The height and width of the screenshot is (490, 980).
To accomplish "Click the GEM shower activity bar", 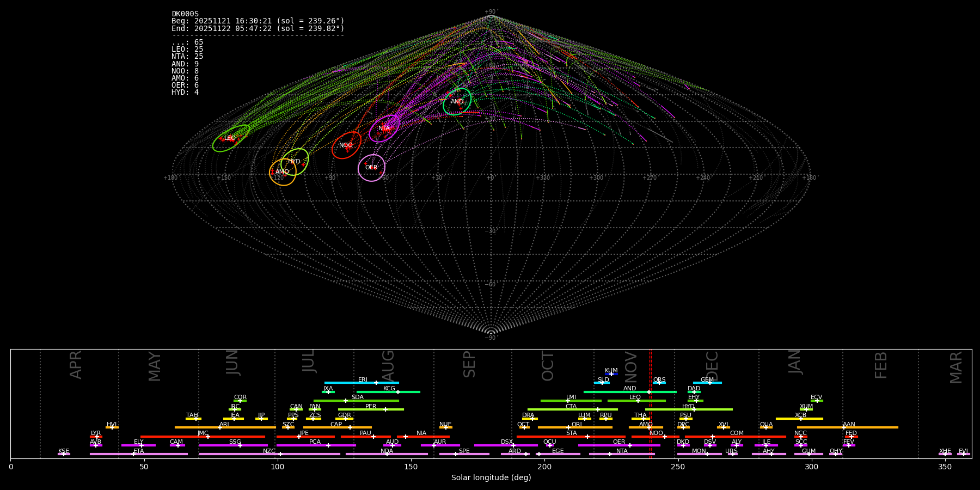I will (707, 383).
